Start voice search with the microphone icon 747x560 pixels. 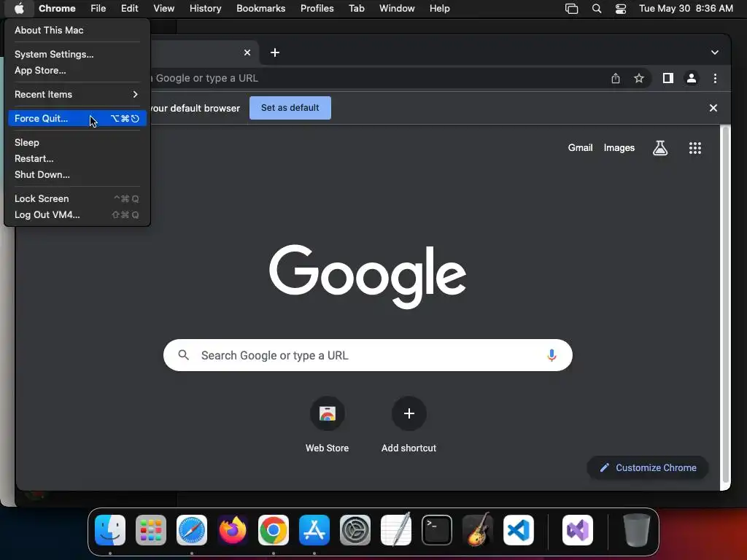551,355
